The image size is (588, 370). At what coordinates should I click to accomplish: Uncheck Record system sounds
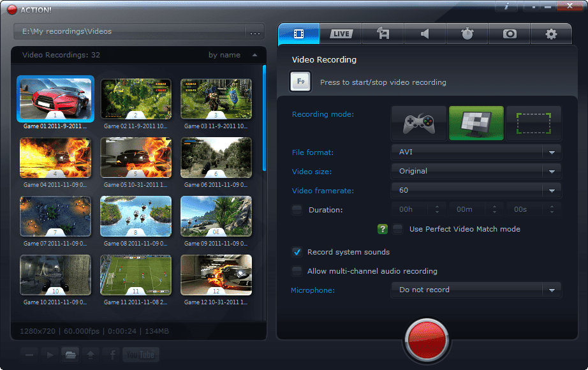click(297, 252)
